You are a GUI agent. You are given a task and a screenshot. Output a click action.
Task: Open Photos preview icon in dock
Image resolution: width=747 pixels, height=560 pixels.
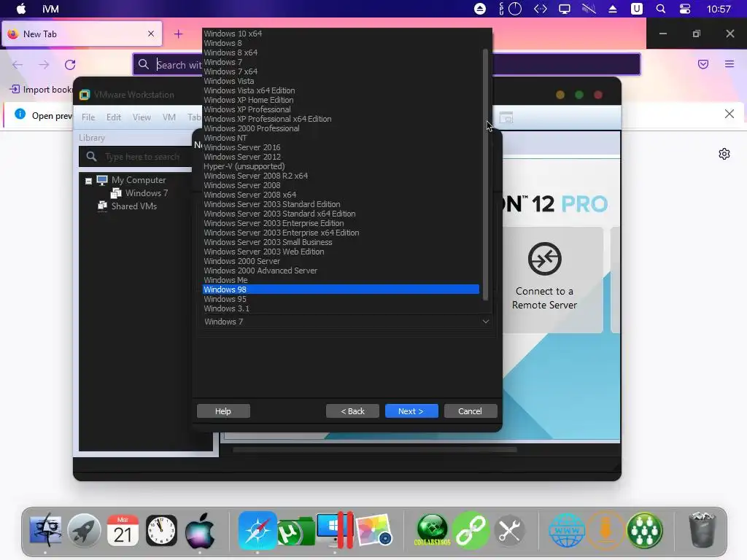(x=374, y=531)
